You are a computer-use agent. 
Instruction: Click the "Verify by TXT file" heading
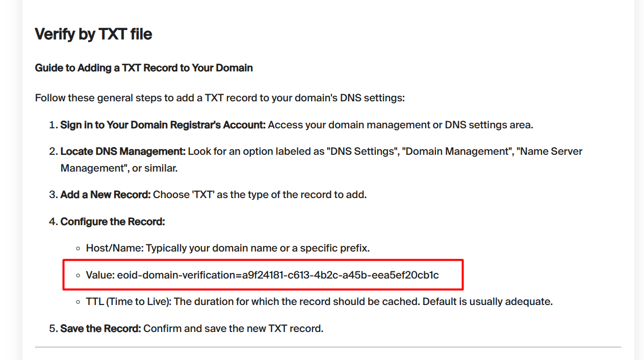pos(93,34)
